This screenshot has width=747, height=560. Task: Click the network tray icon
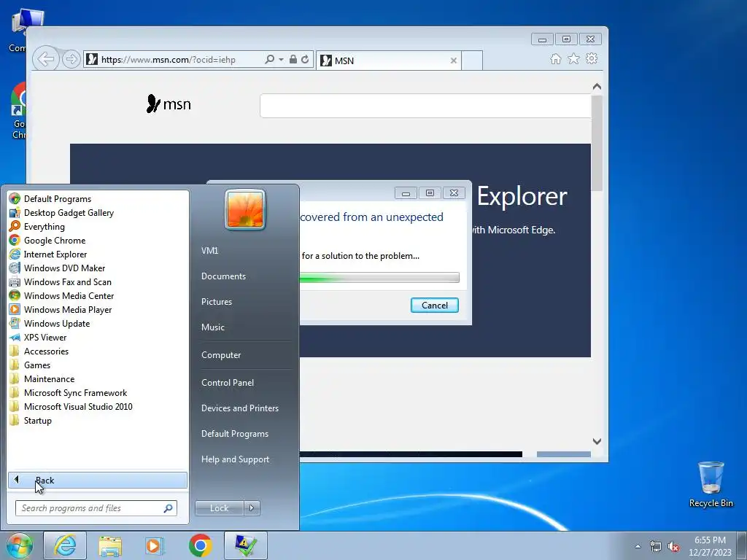pyautogui.click(x=656, y=547)
